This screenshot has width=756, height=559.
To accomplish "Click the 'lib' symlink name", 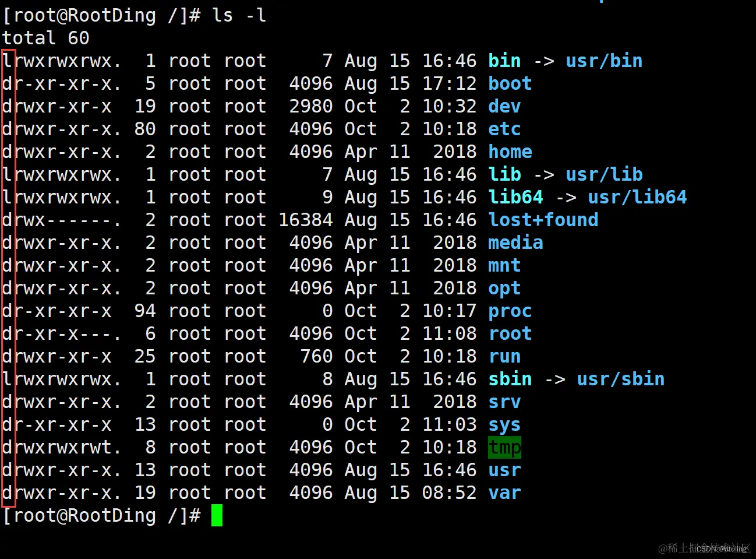I will (x=504, y=174).
